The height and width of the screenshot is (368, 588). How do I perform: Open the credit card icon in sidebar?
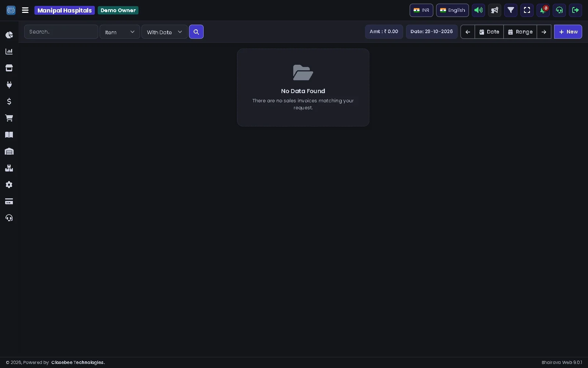point(9,201)
